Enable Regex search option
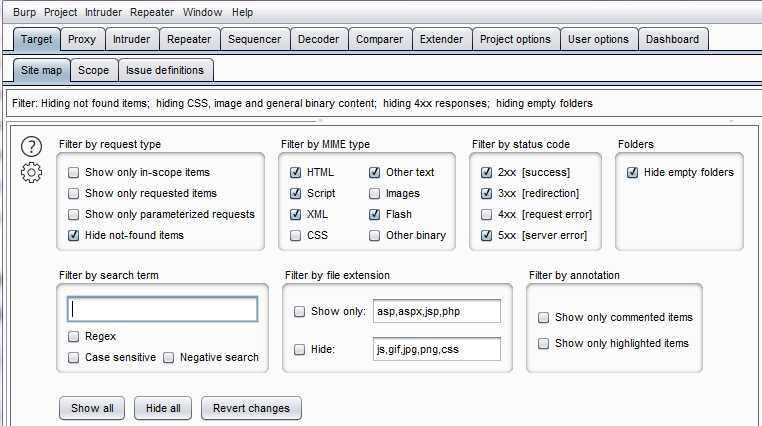The height and width of the screenshot is (426, 762). click(73, 336)
